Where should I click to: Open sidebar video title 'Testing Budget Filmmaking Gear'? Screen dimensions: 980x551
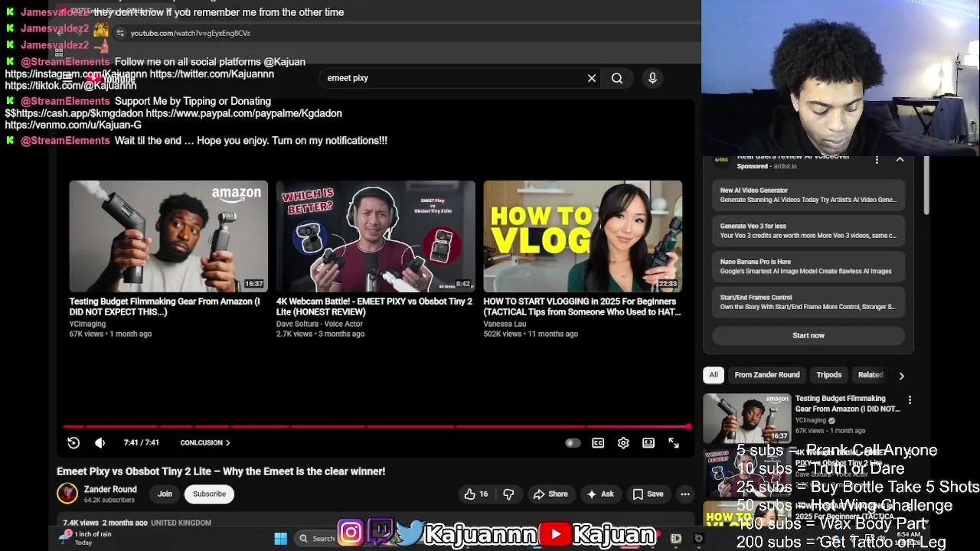click(848, 403)
